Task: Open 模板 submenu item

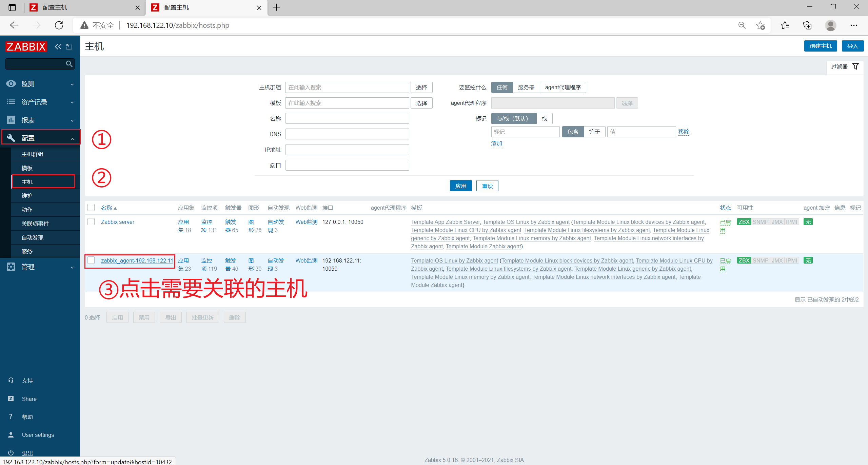Action: pos(45,168)
